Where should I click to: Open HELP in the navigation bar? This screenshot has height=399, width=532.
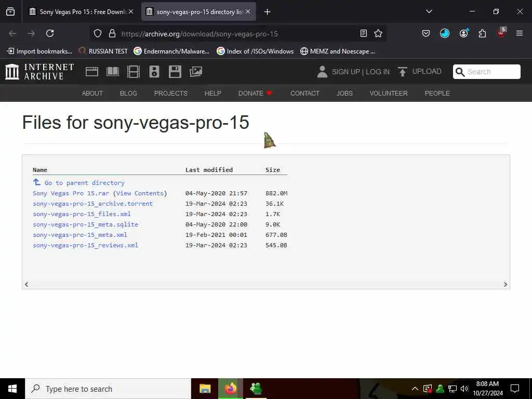pyautogui.click(x=212, y=94)
